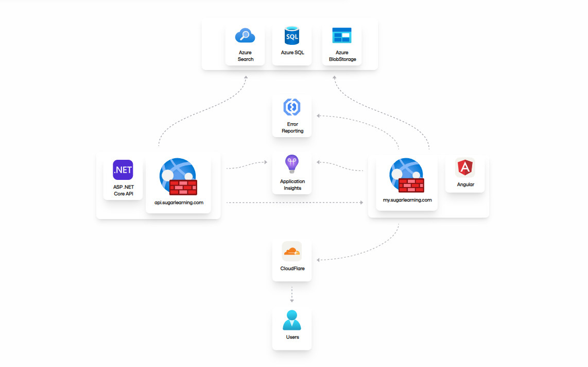
Task: Click the api.sugarlearning.com text label
Action: pos(179,203)
